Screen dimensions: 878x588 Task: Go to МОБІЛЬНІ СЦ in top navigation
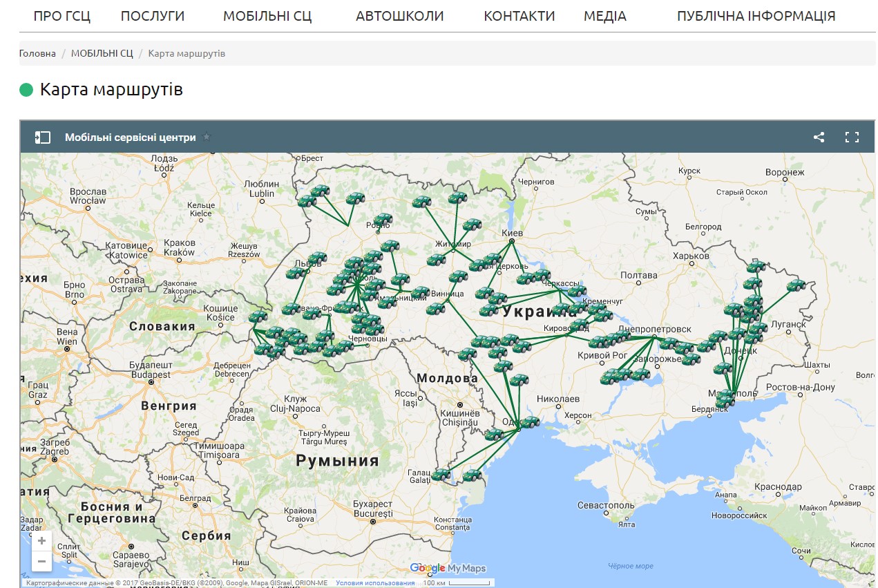[x=267, y=16]
